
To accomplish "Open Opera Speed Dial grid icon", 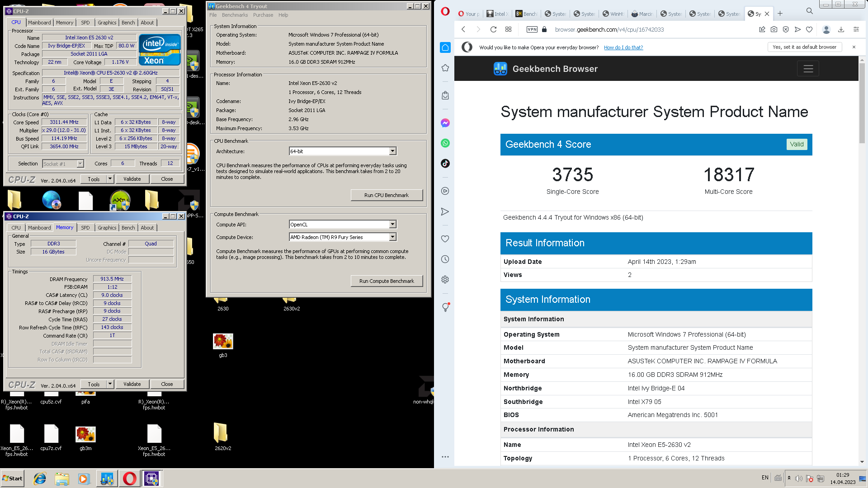I will pyautogui.click(x=508, y=29).
